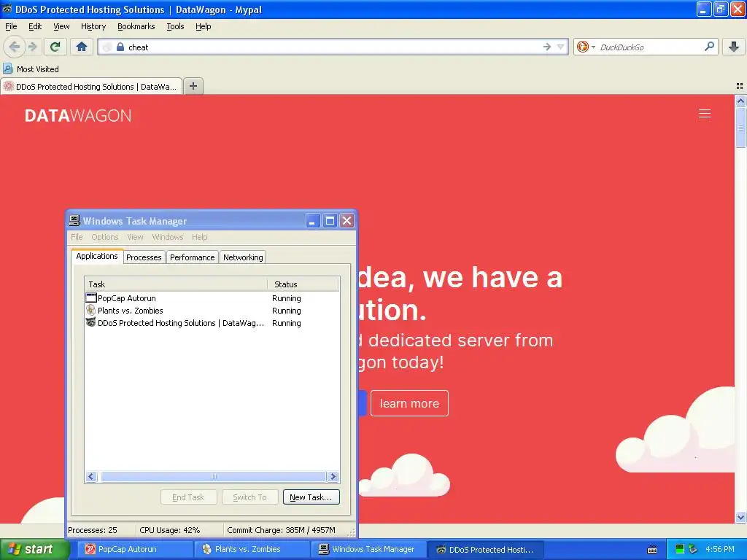
Task: Switch to Task Manager Processes tab
Action: [144, 257]
